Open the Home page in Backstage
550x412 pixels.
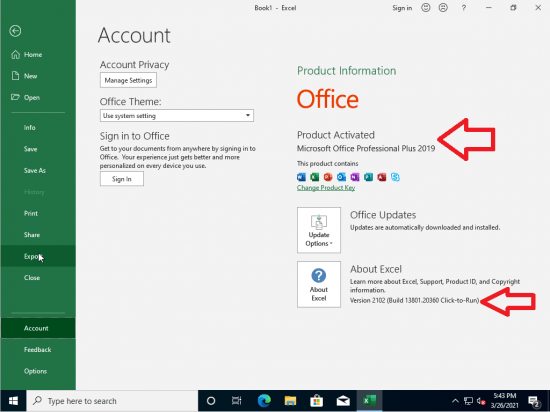pyautogui.click(x=38, y=55)
